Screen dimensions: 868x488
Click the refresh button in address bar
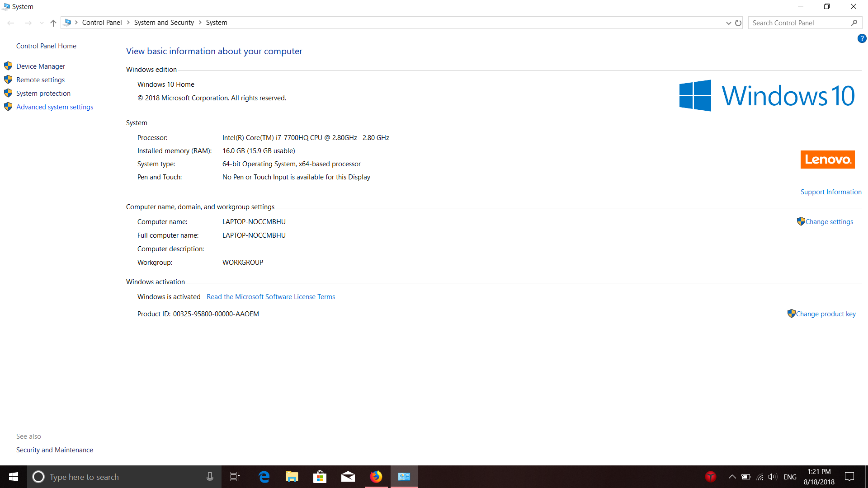coord(738,23)
